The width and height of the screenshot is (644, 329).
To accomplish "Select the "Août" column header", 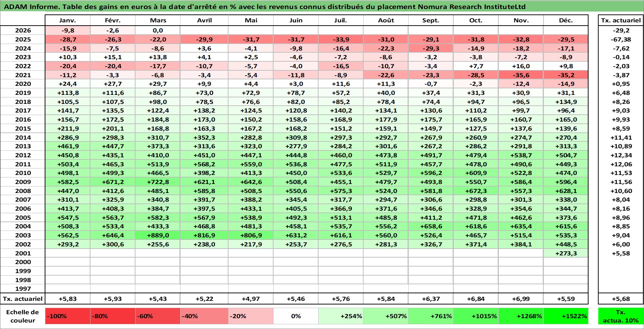I will (x=386, y=20).
